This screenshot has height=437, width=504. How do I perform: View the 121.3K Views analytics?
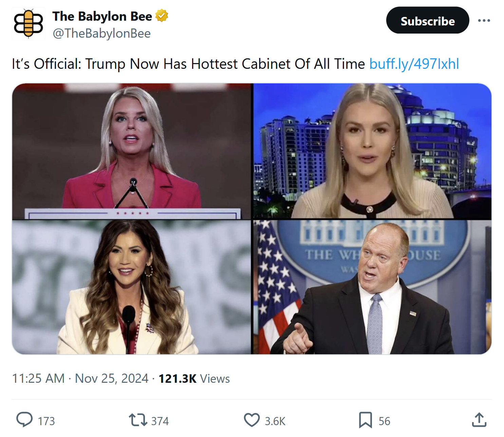point(194,378)
